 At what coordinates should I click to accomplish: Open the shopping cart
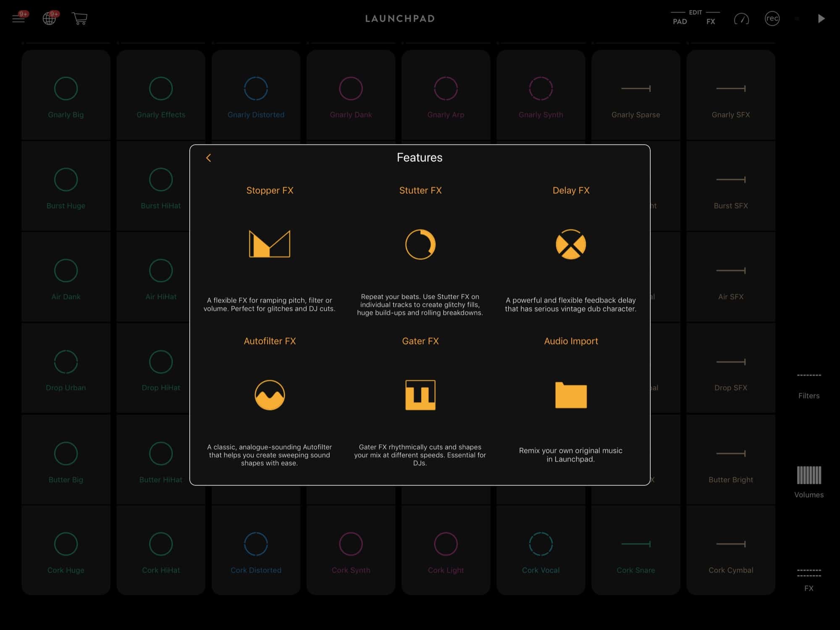79,18
